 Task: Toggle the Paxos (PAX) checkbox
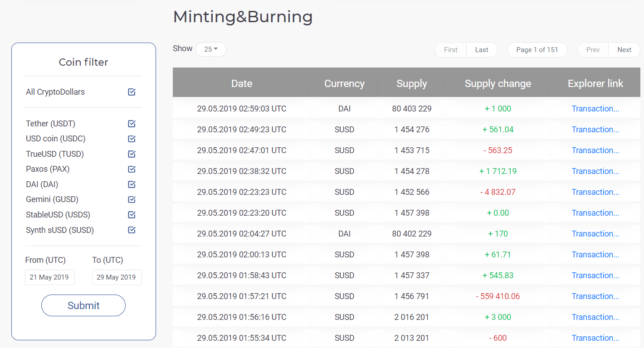tap(132, 169)
